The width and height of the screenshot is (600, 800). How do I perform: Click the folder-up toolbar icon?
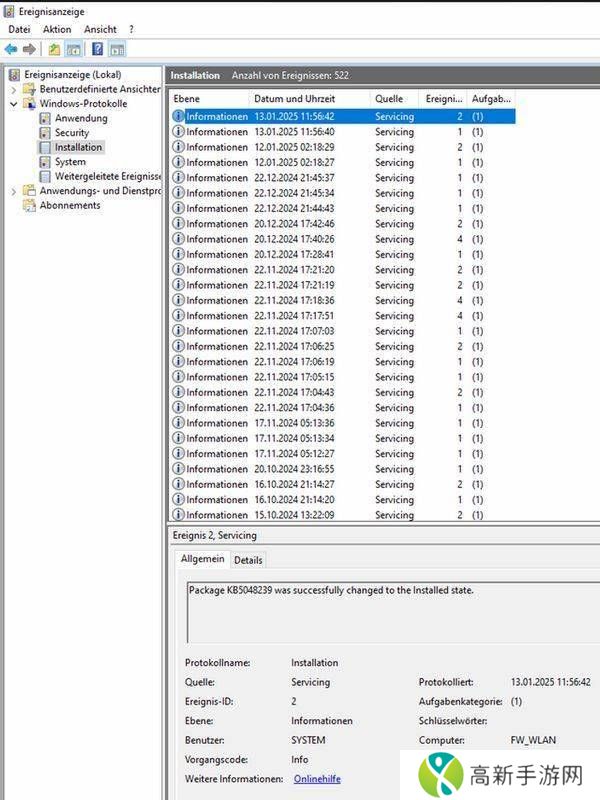pos(54,49)
